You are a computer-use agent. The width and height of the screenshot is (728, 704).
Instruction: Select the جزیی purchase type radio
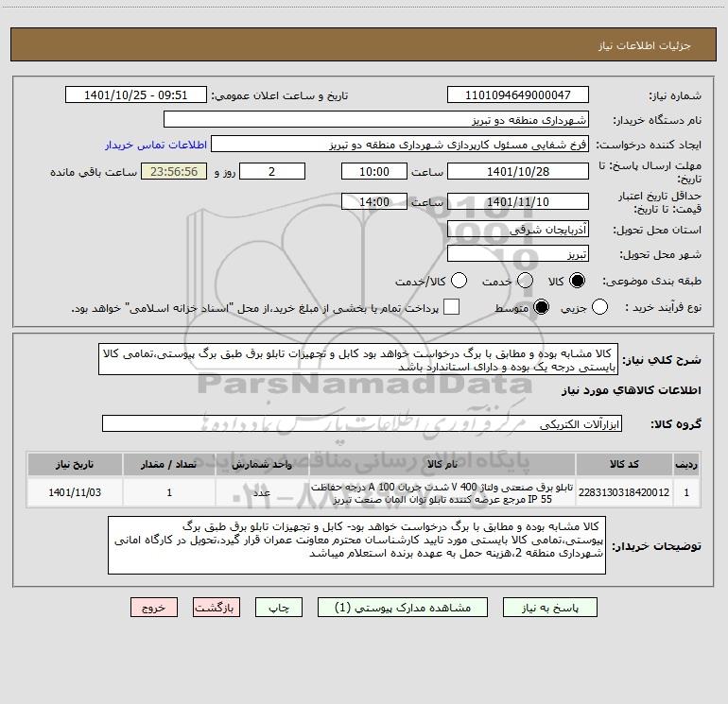[599, 307]
